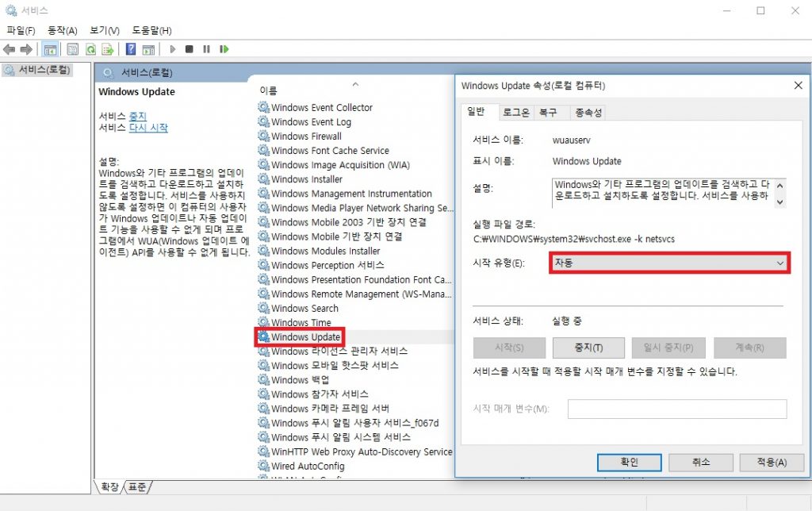Open Help with the question mark toolbar icon
This screenshot has height=511, width=812.
coord(131,49)
